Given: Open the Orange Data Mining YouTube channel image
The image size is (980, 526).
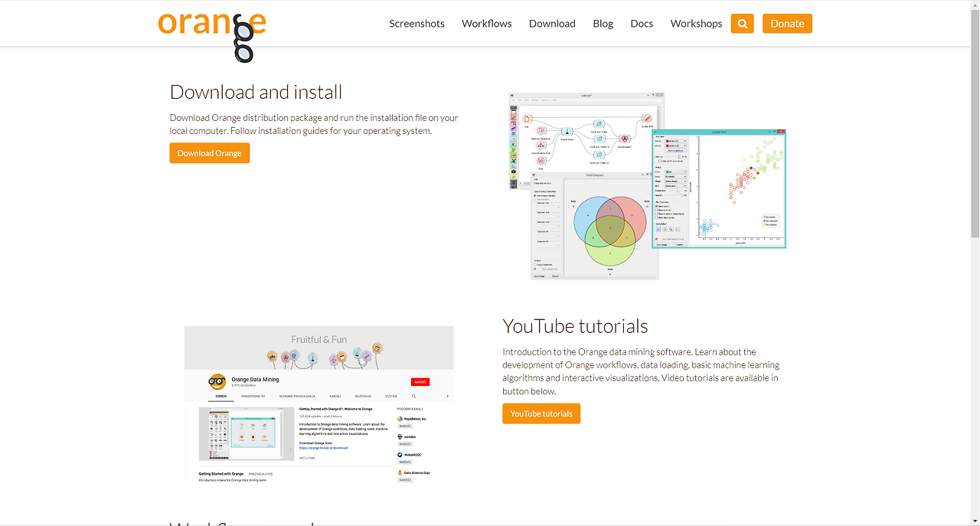Looking at the screenshot, I should (x=318, y=404).
